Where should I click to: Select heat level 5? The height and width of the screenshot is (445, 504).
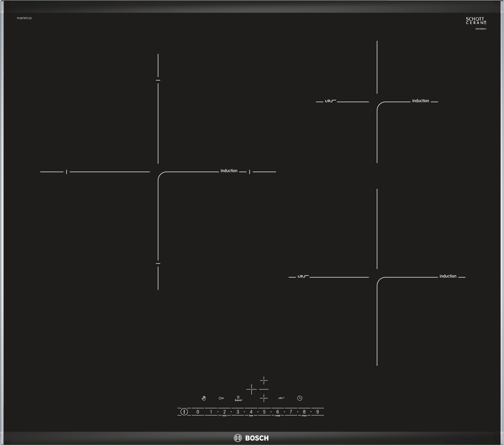point(264,412)
